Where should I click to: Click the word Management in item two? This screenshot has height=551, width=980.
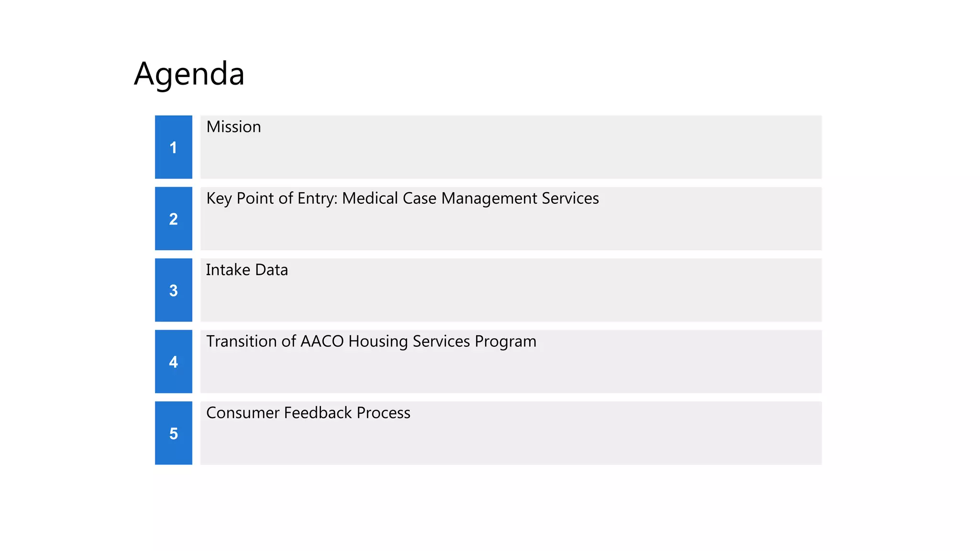[489, 198]
